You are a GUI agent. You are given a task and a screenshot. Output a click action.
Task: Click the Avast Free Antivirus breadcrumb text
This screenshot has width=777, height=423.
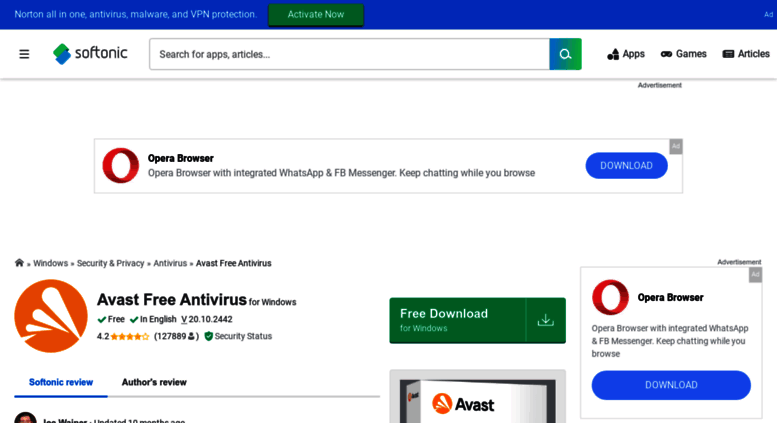click(x=233, y=263)
